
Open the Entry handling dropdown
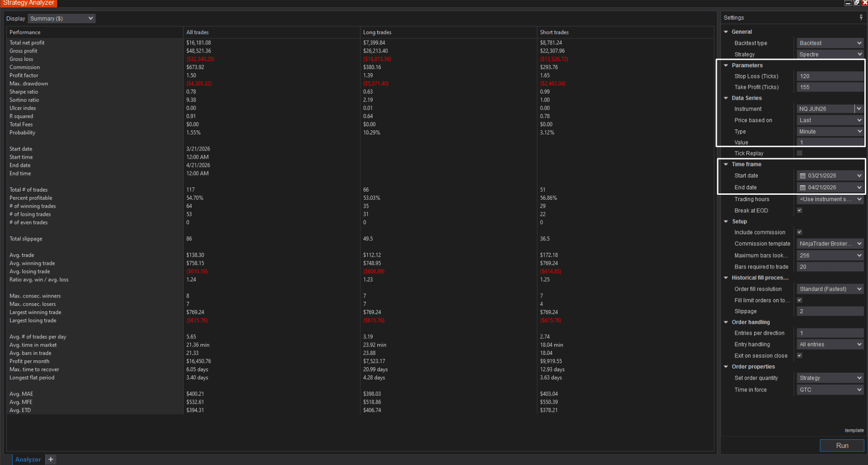click(x=830, y=344)
